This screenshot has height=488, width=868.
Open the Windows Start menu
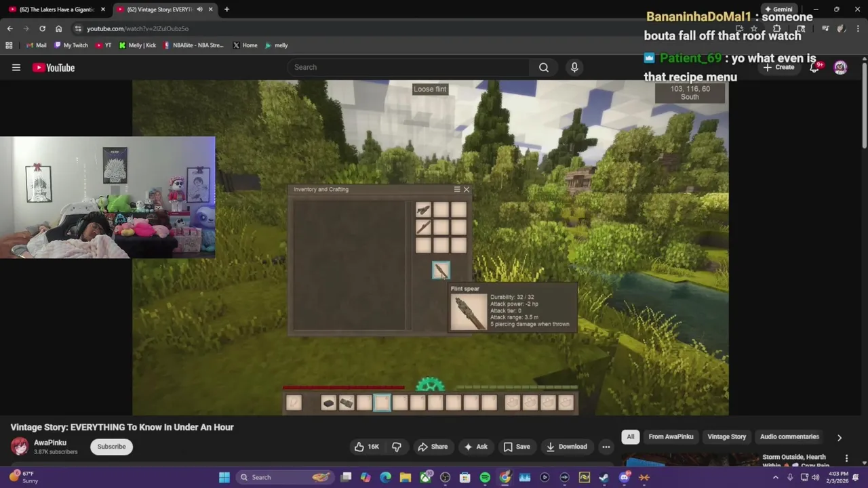[x=224, y=477]
